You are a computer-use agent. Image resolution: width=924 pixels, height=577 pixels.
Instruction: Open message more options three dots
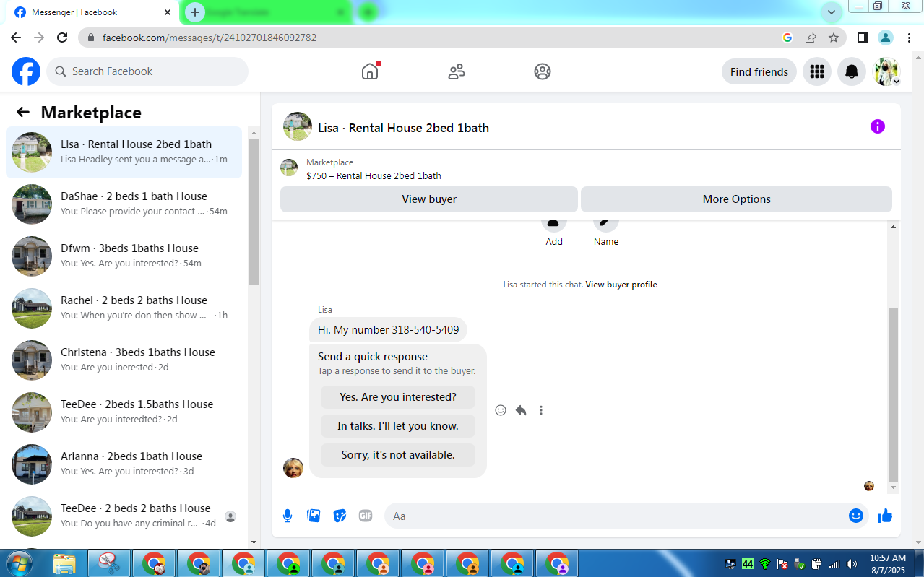pos(540,410)
